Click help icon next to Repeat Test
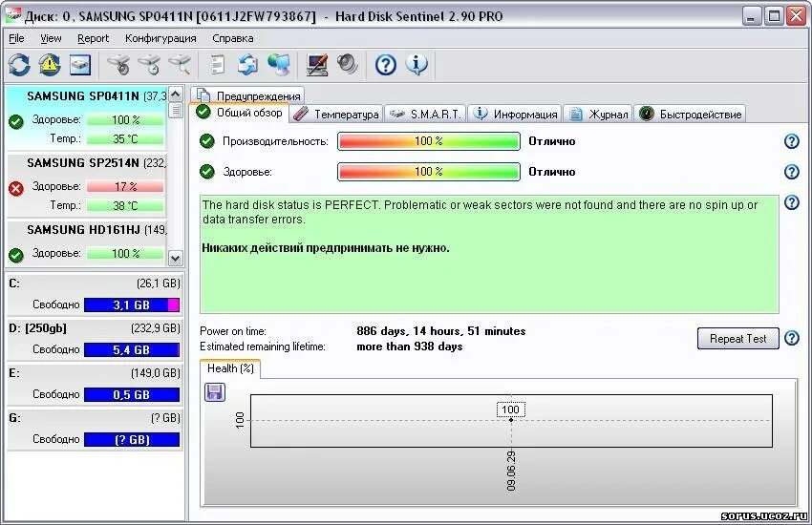Viewport: 812px width, 525px height. [x=792, y=338]
